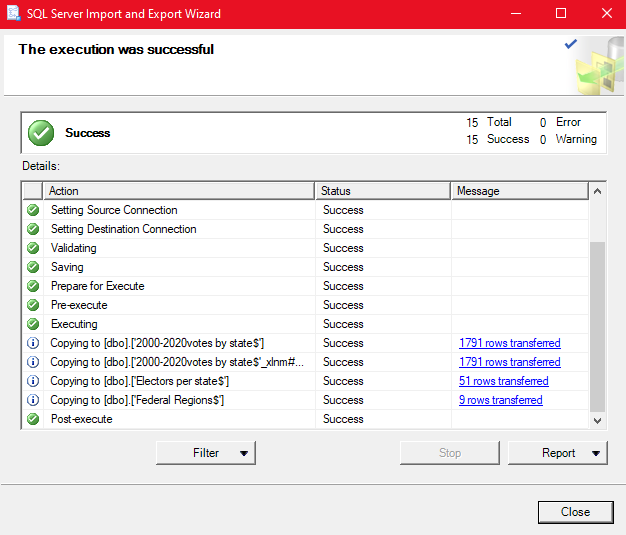Select Copying to [dbo].['2000-2020votes by state$'] text
This screenshot has width=626, height=535.
(157, 343)
